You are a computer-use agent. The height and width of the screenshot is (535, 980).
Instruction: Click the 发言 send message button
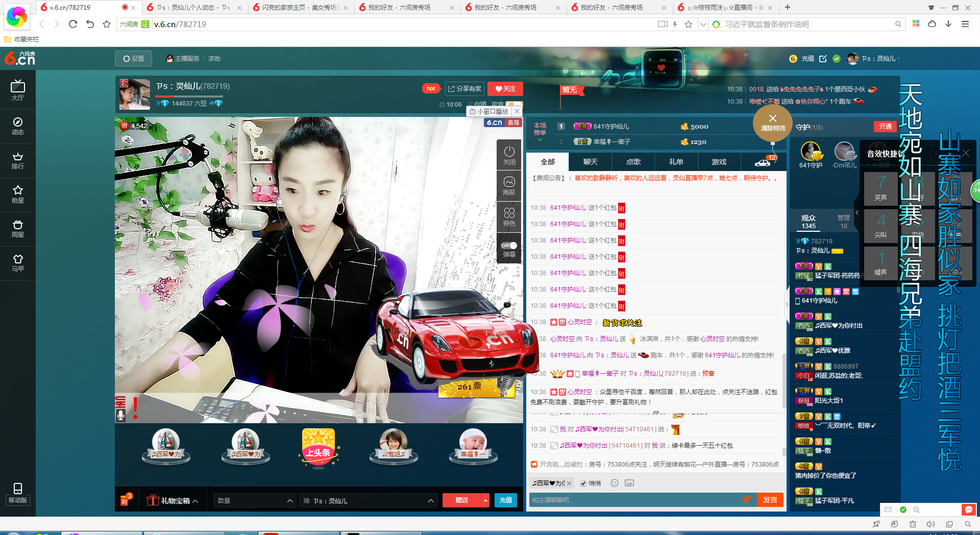click(770, 500)
